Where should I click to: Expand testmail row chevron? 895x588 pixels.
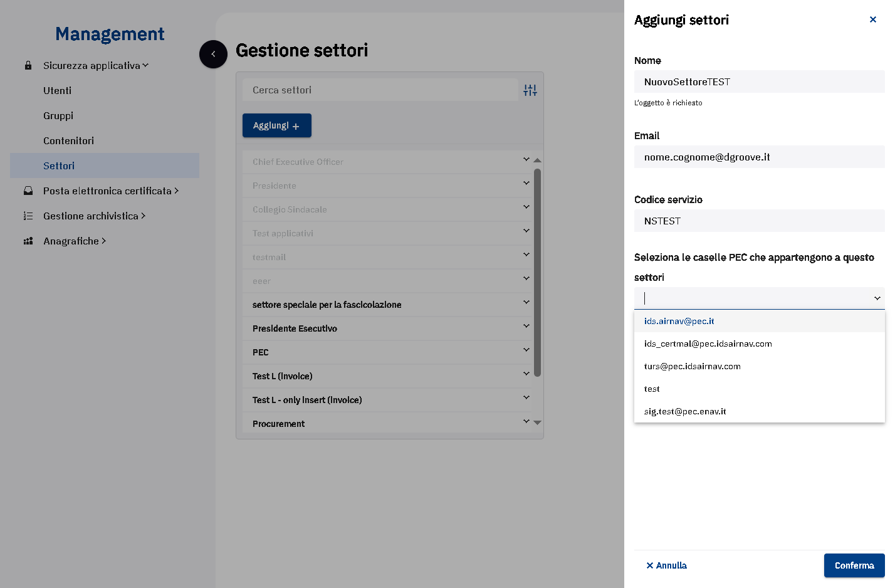[526, 255]
